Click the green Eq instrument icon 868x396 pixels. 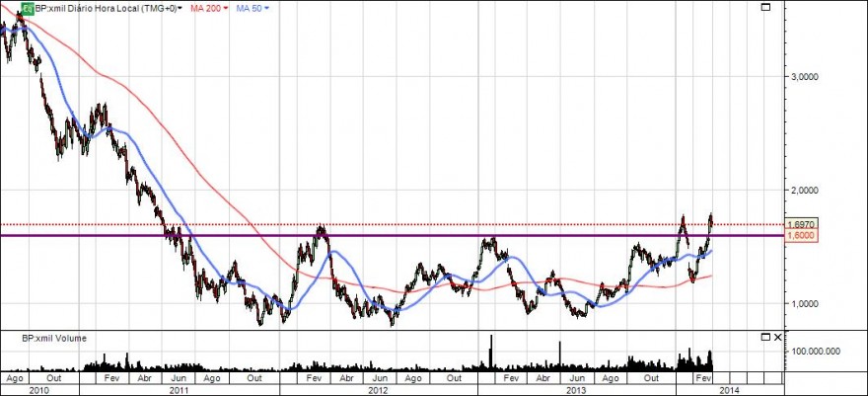[x=28, y=8]
